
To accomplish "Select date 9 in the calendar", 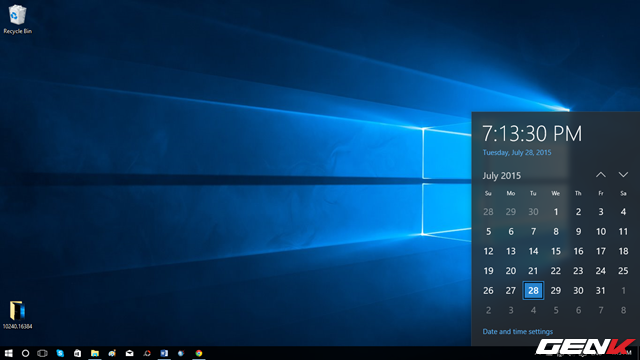I will pos(578,231).
